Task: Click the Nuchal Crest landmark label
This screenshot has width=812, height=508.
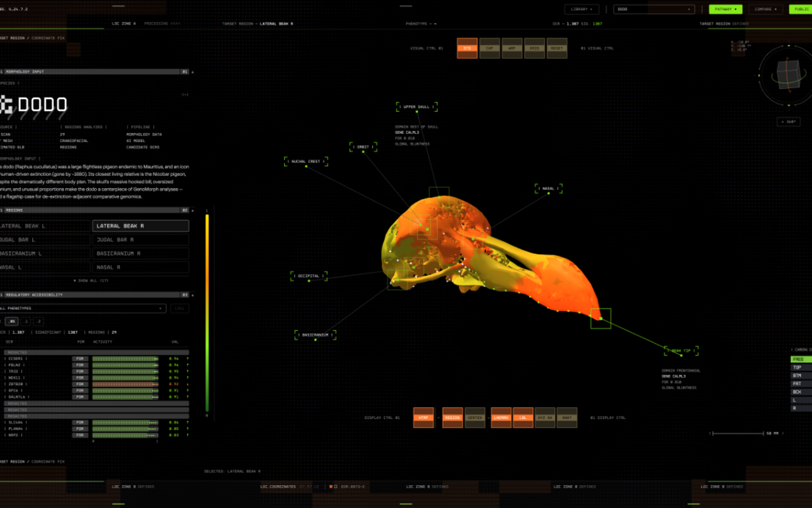Action: pos(306,162)
